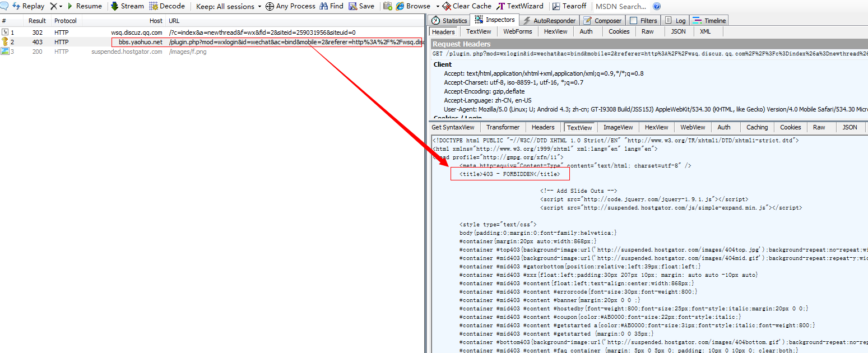Clear the cache with Clear Cache
868x353 pixels.
(467, 6)
